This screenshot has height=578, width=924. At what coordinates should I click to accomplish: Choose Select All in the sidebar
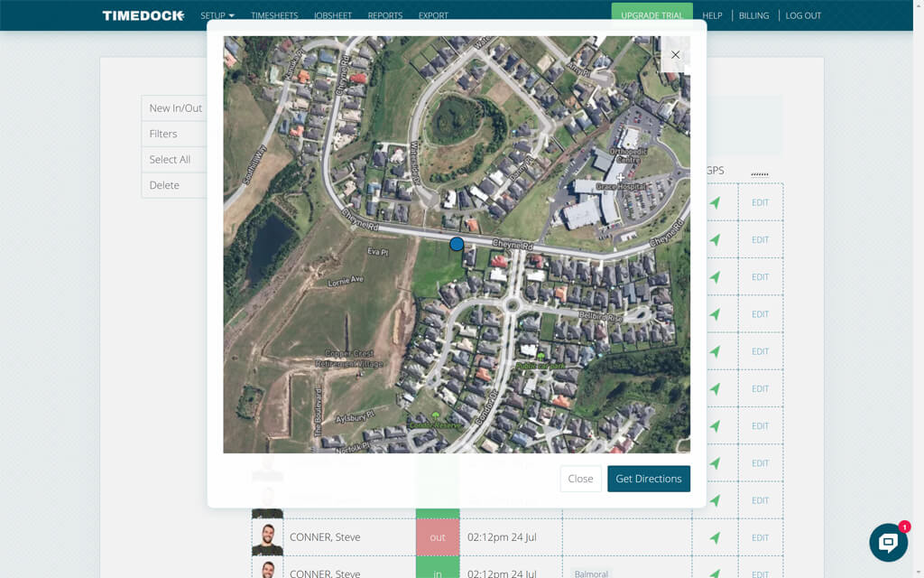coord(170,160)
